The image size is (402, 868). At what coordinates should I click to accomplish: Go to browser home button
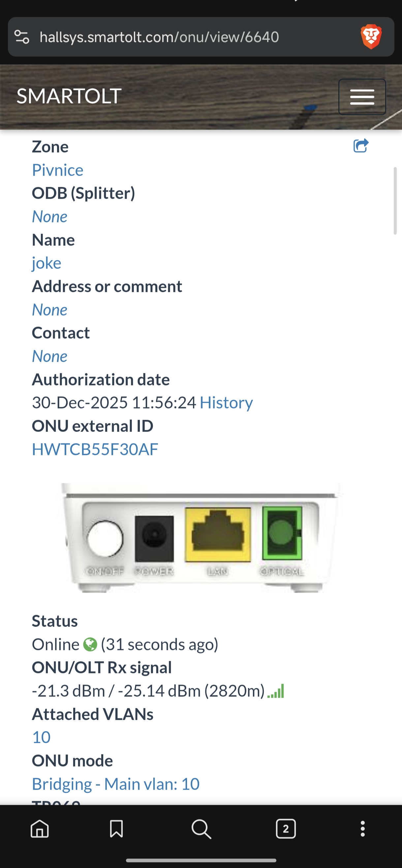pos(40,828)
